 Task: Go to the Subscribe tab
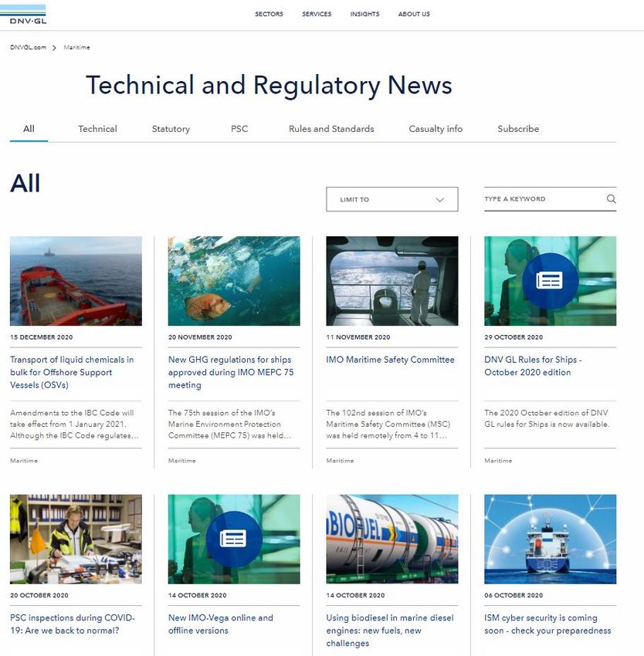tap(518, 129)
